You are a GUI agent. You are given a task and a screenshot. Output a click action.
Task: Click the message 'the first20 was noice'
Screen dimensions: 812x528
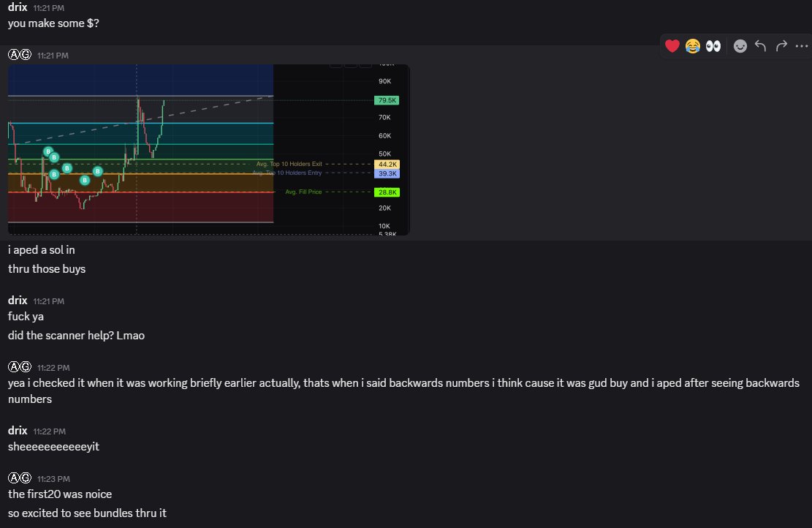60,494
